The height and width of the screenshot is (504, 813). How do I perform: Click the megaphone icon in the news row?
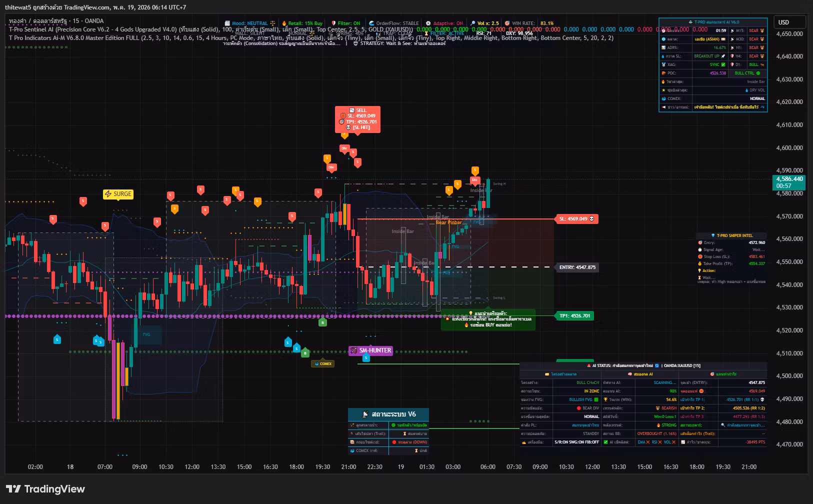pos(663,107)
